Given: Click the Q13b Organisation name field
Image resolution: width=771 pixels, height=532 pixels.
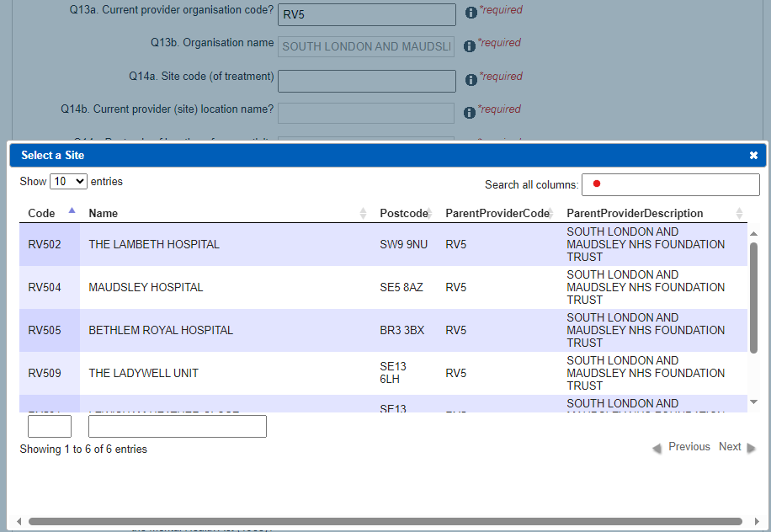Looking at the screenshot, I should coord(366,46).
